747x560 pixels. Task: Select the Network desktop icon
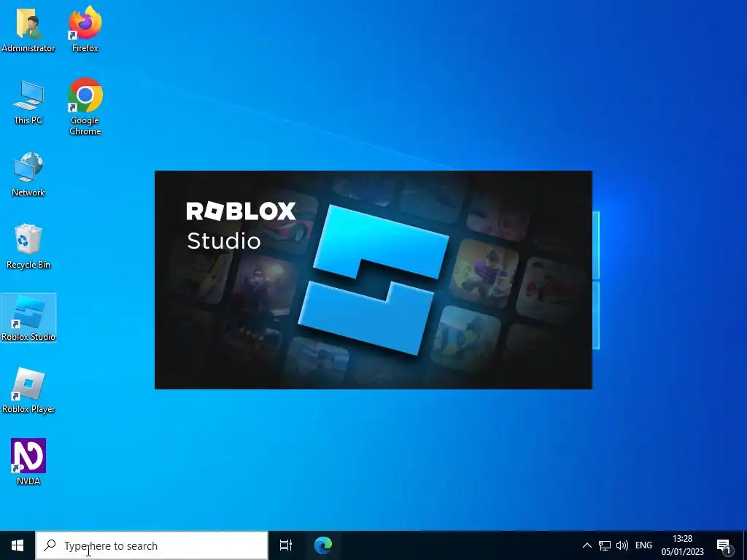[28, 174]
